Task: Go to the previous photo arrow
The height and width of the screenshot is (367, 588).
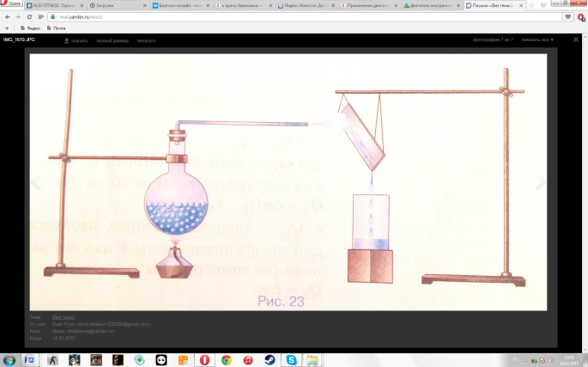Action: coord(37,181)
